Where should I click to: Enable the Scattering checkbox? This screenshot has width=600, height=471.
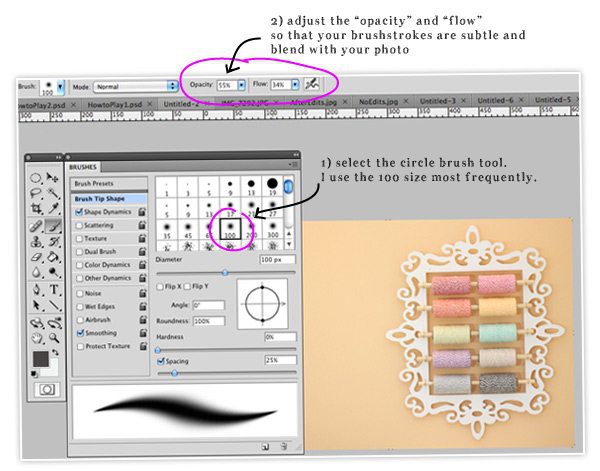tap(79, 225)
